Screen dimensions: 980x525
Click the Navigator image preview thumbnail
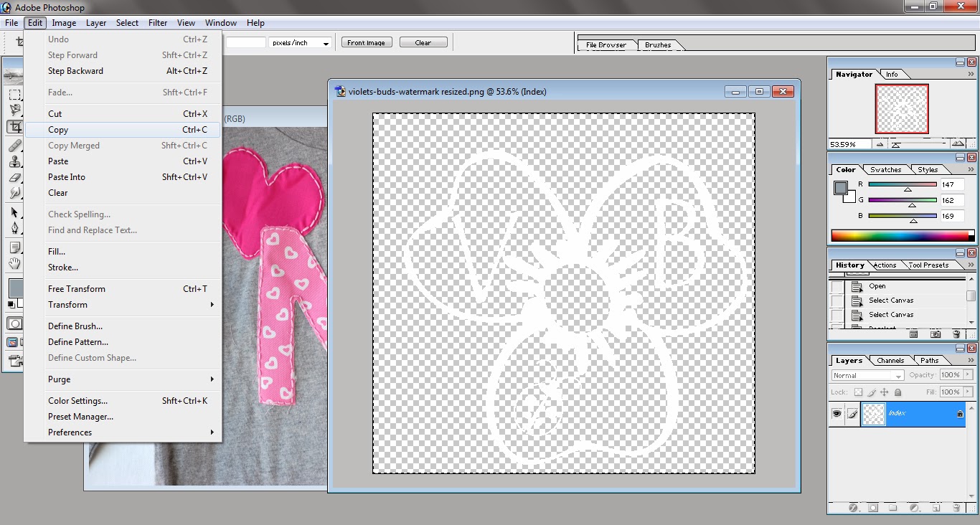click(x=902, y=109)
